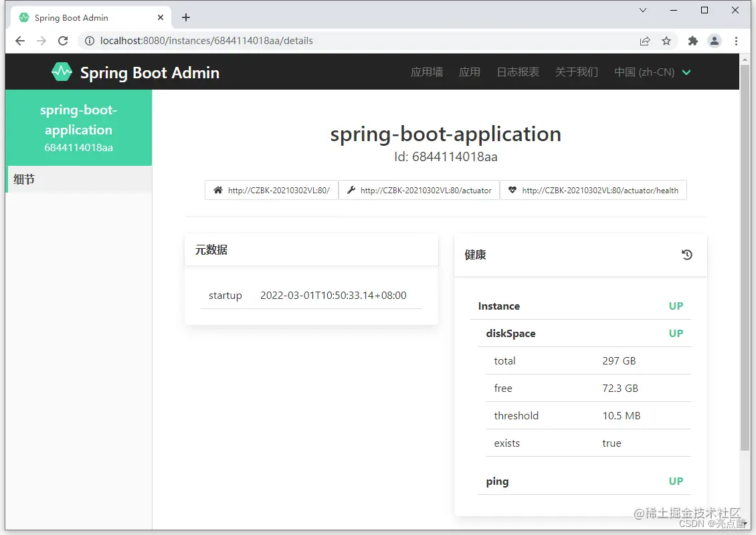Click the 健康 panel title
The image size is (756, 535).
click(x=475, y=255)
